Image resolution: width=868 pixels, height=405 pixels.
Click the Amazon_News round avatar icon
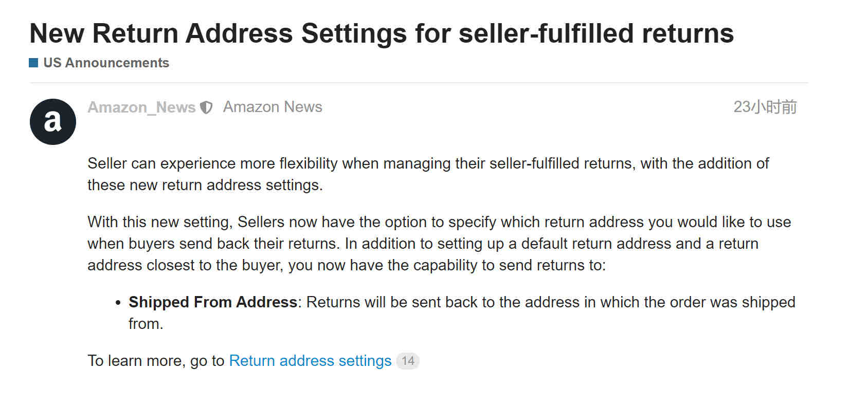point(53,122)
